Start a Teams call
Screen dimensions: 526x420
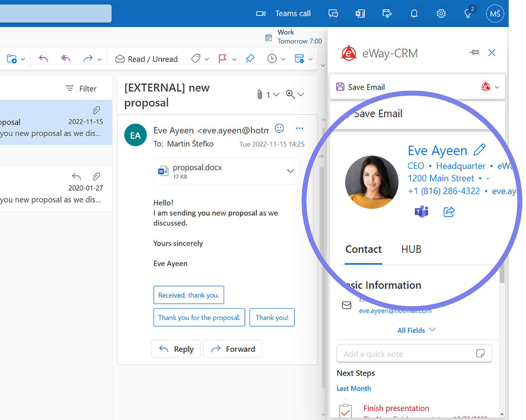[x=283, y=14]
